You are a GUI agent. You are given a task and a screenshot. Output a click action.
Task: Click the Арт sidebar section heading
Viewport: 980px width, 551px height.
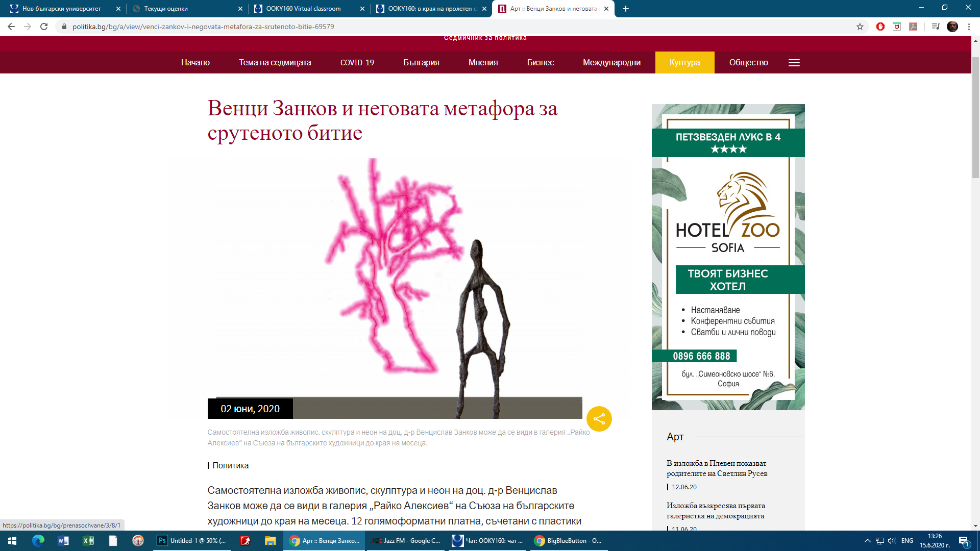point(675,437)
